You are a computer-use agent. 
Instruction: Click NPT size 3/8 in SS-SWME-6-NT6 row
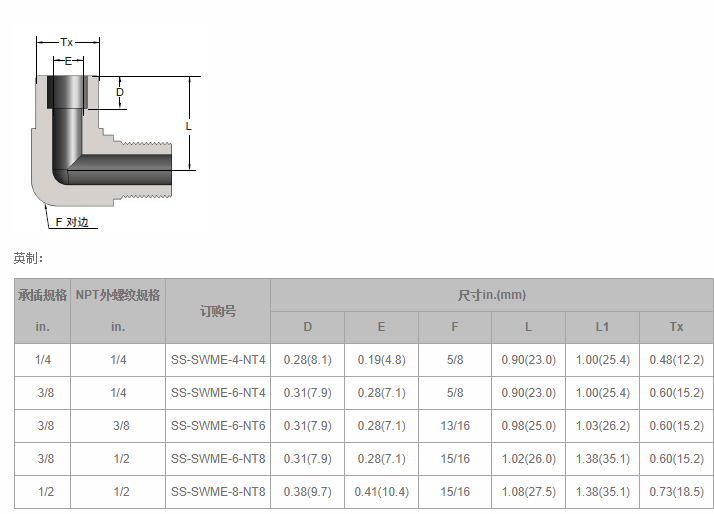121,426
